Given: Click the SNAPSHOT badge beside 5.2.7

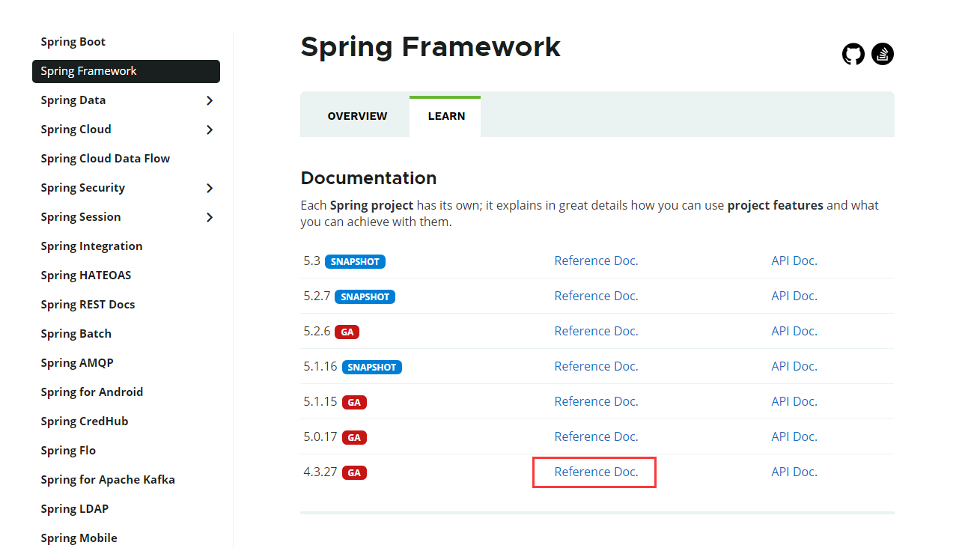Looking at the screenshot, I should 365,297.
